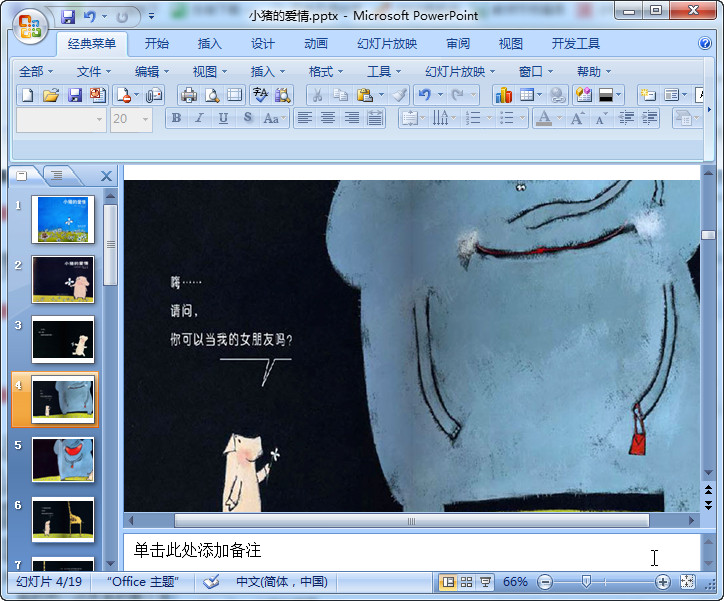
Task: Expand Customize Quick Access Toolbar arrow
Action: click(151, 17)
